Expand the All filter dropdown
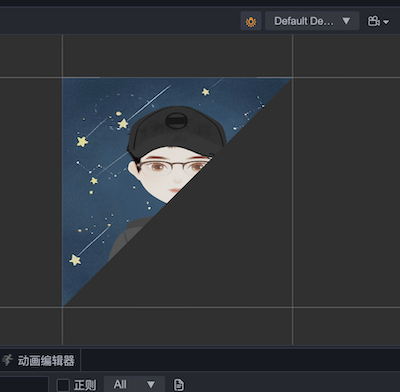The width and height of the screenshot is (400, 392). [x=134, y=384]
